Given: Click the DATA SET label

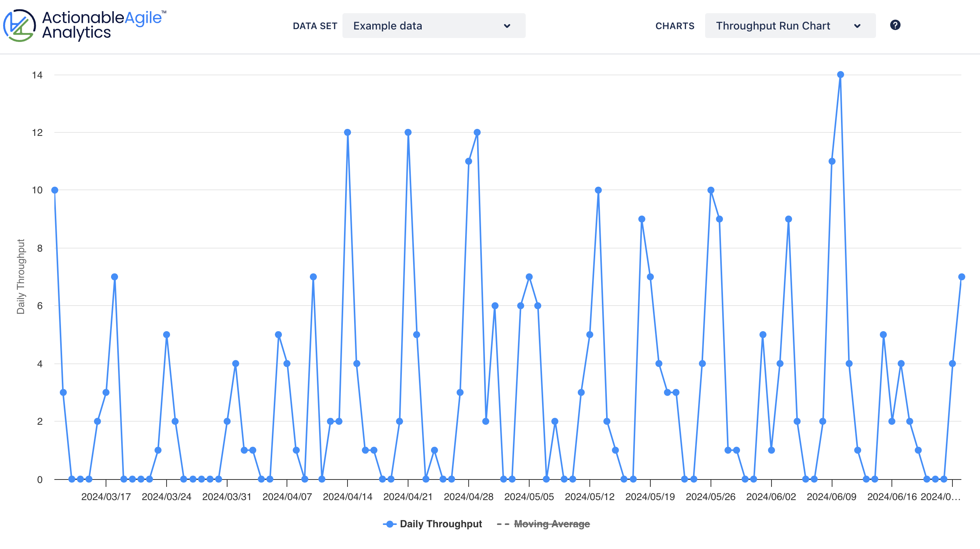Looking at the screenshot, I should tap(315, 26).
